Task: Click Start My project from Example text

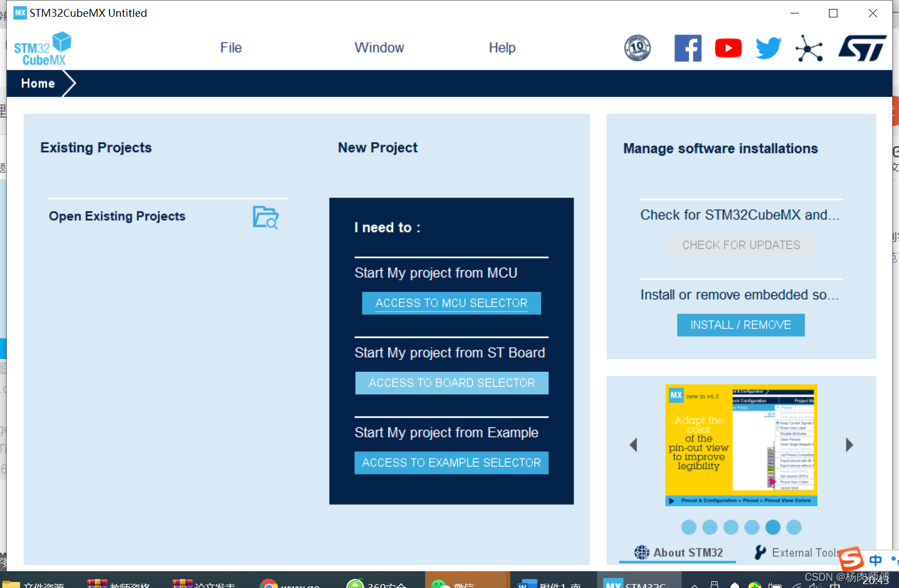Action: click(446, 432)
